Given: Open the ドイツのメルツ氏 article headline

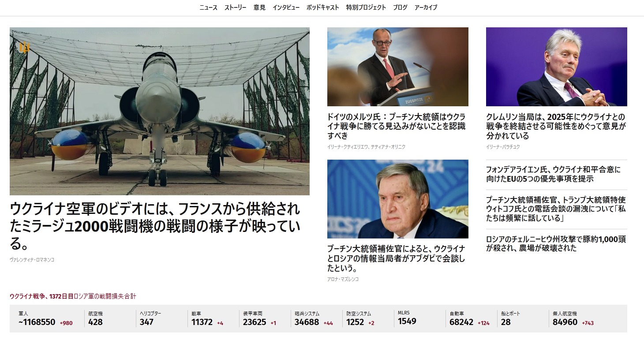Looking at the screenshot, I should coord(396,127).
